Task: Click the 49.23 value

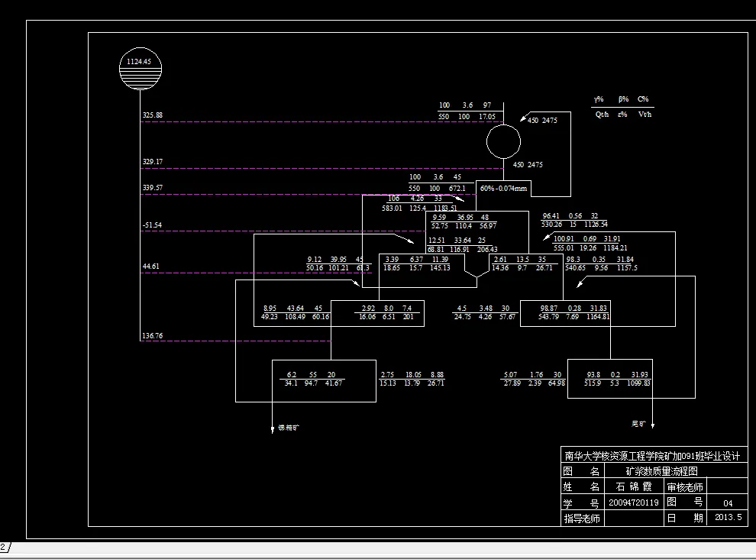Action: tap(270, 317)
